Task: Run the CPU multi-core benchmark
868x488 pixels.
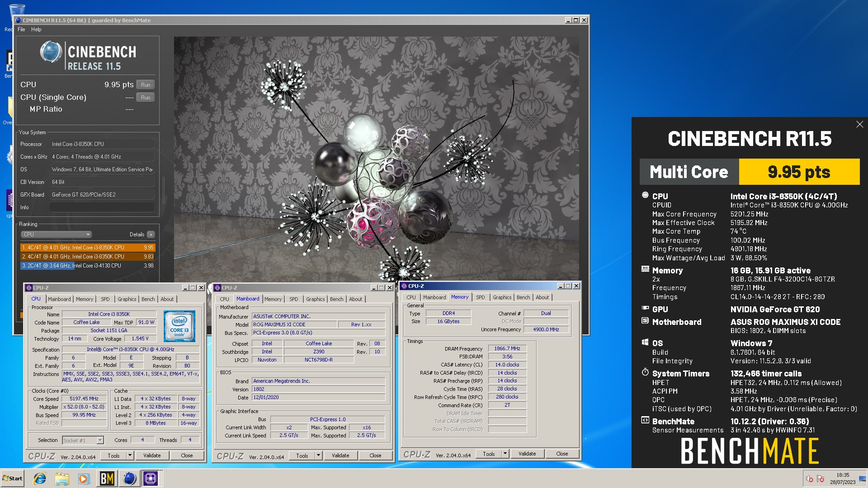Action: coord(146,85)
